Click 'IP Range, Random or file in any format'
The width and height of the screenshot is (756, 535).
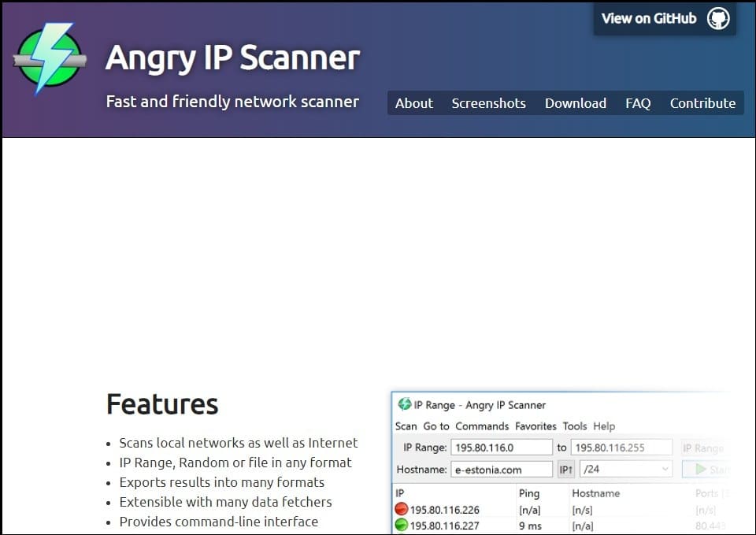pyautogui.click(x=235, y=463)
